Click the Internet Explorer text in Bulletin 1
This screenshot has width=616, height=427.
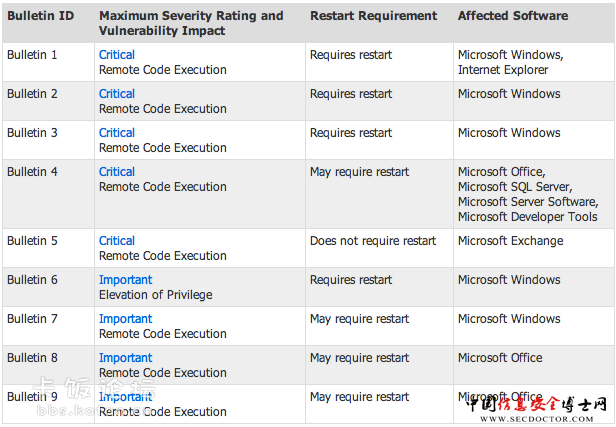pyautogui.click(x=503, y=70)
